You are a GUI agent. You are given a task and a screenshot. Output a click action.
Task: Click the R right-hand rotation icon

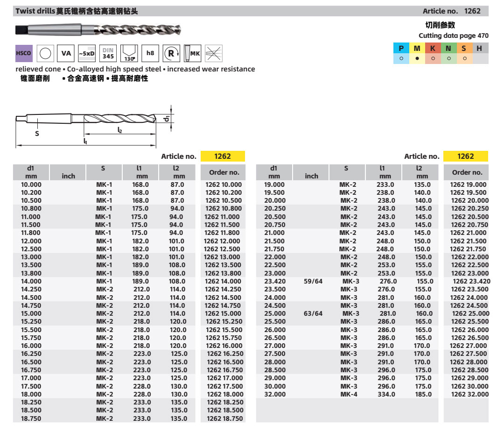171,53
